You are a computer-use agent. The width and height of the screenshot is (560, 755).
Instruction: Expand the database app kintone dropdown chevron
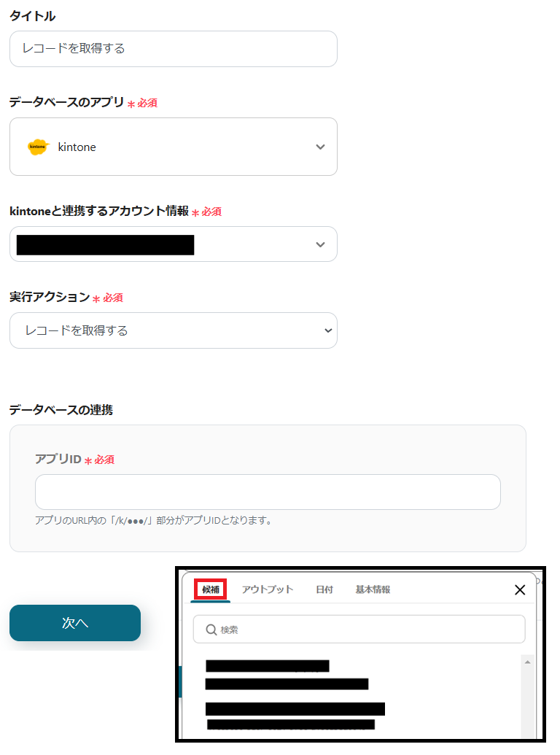[320, 147]
